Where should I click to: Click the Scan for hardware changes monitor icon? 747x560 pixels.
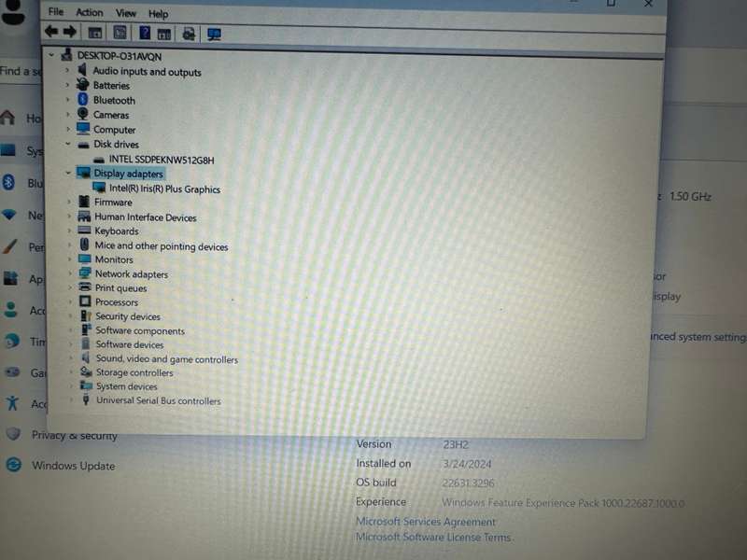214,35
